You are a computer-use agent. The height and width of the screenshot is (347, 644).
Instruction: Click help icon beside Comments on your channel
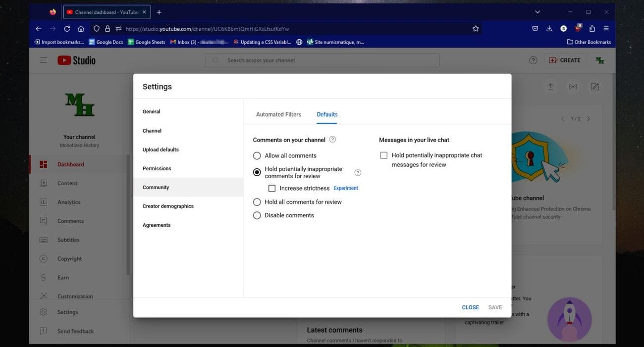(x=332, y=140)
